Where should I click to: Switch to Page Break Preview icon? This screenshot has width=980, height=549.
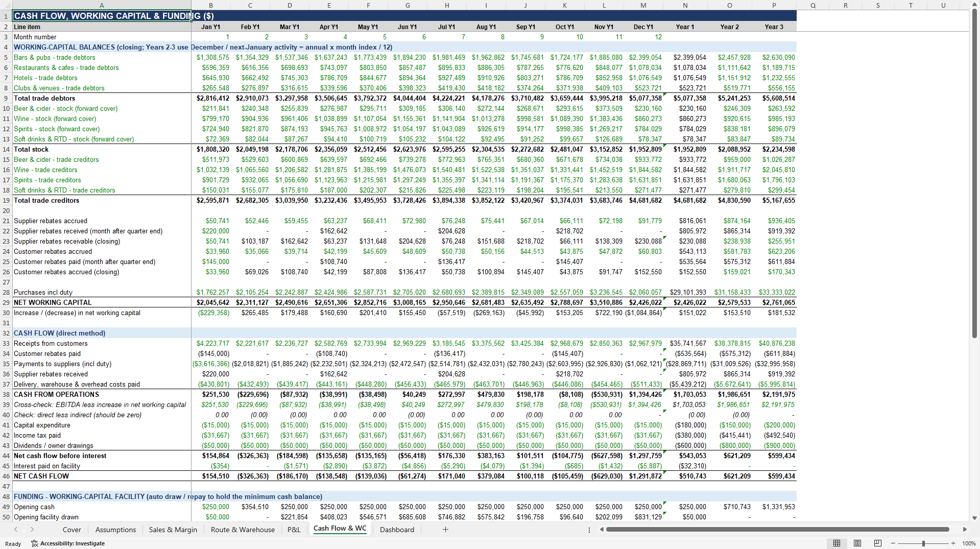(878, 543)
